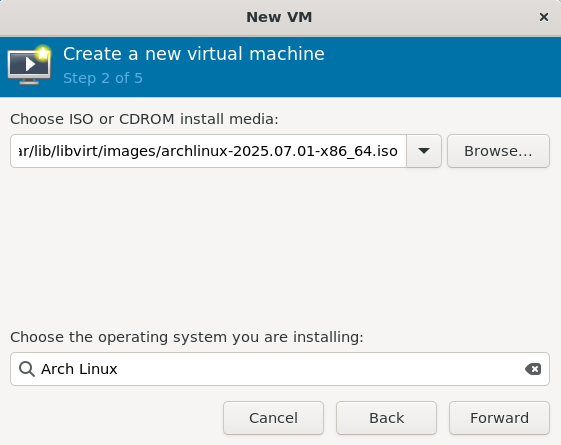Expand the ISO install media dropdown arrow

(424, 151)
